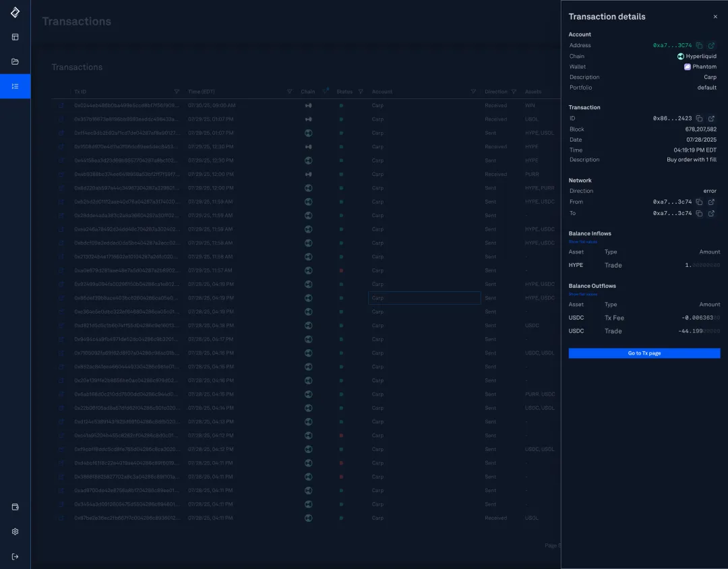
Task: Open the Time (EDT) column filter
Action: (x=289, y=92)
